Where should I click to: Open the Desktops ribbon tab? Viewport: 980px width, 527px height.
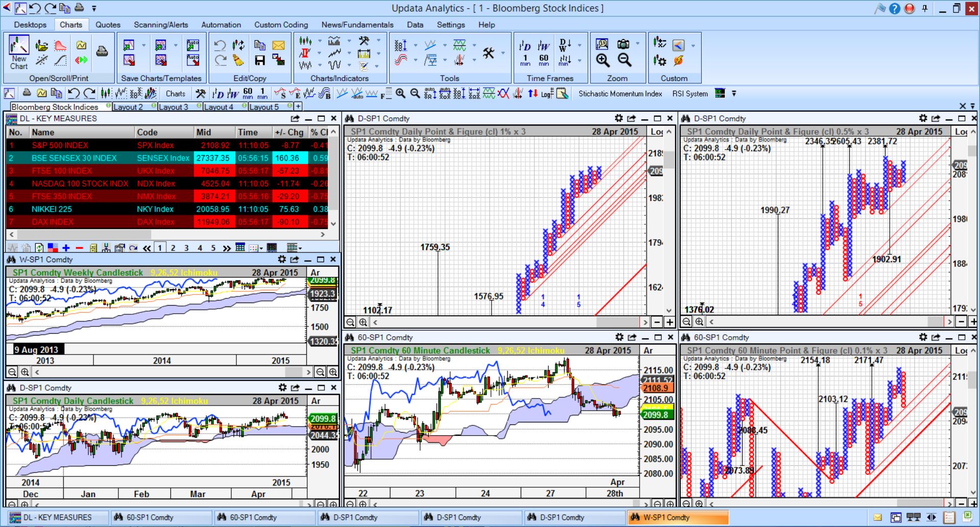tap(30, 24)
